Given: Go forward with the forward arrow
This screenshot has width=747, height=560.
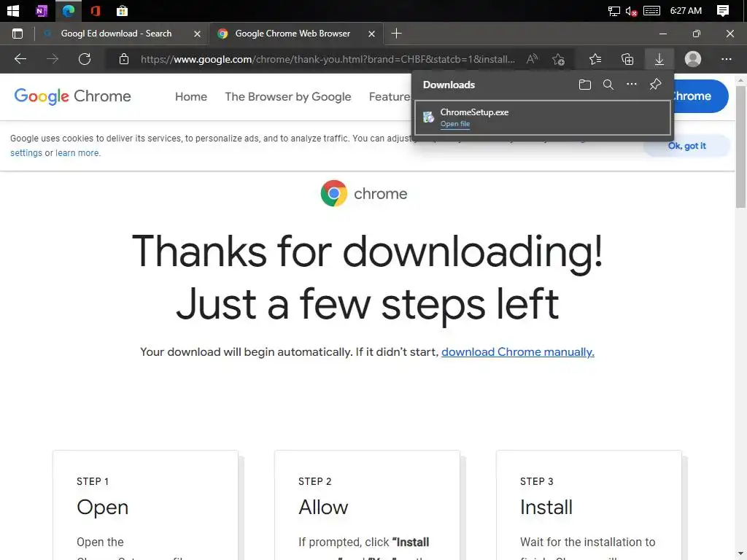Looking at the screenshot, I should (x=53, y=59).
